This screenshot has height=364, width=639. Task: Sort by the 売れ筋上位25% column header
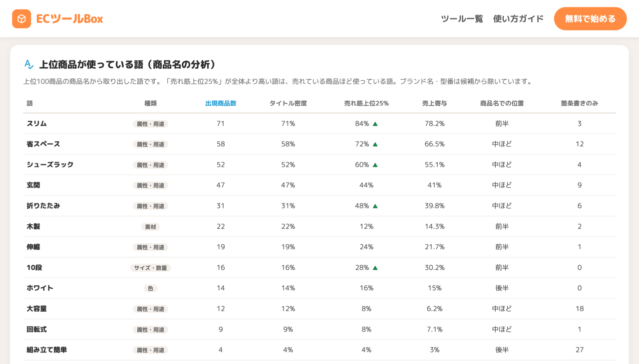pos(366,103)
